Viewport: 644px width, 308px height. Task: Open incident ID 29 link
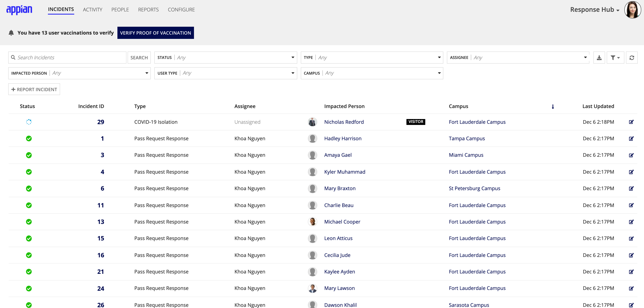coord(101,122)
